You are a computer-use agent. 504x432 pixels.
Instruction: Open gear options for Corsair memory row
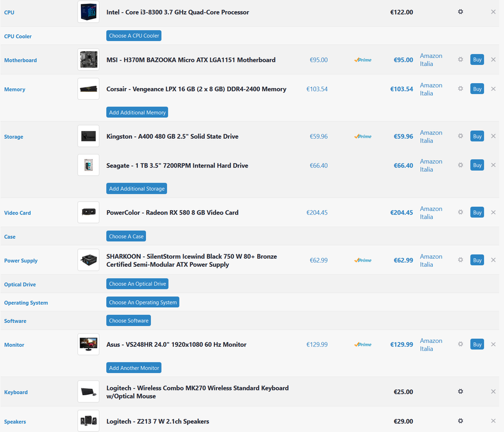point(460,89)
